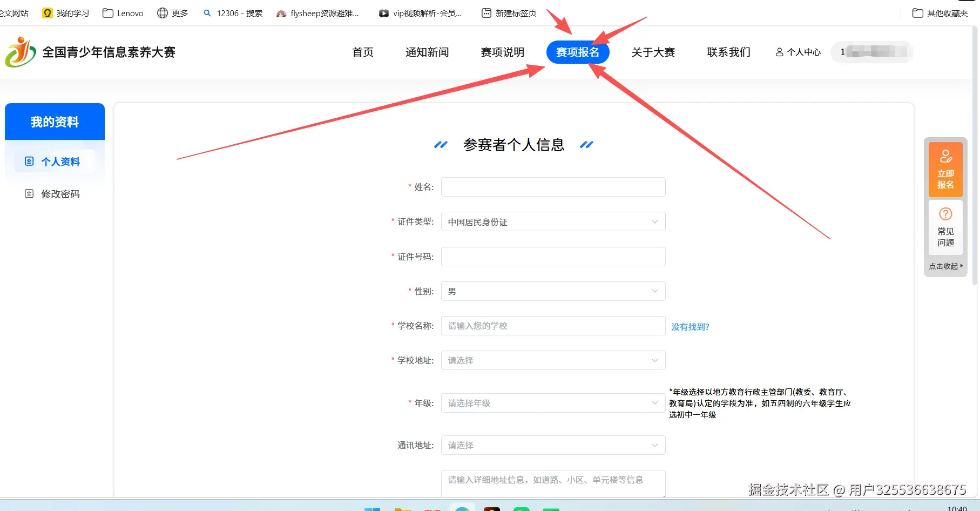
Task: Click the orange 立即报名 button
Action: [945, 170]
